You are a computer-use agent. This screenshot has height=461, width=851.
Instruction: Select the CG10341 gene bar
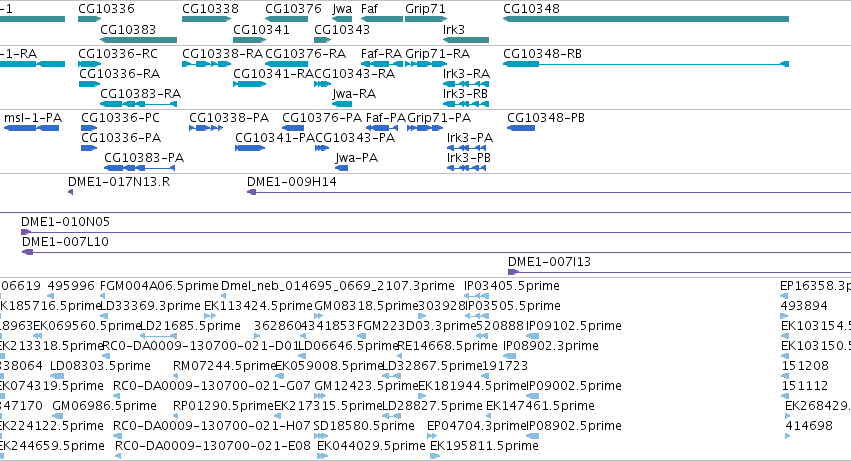coord(250,40)
